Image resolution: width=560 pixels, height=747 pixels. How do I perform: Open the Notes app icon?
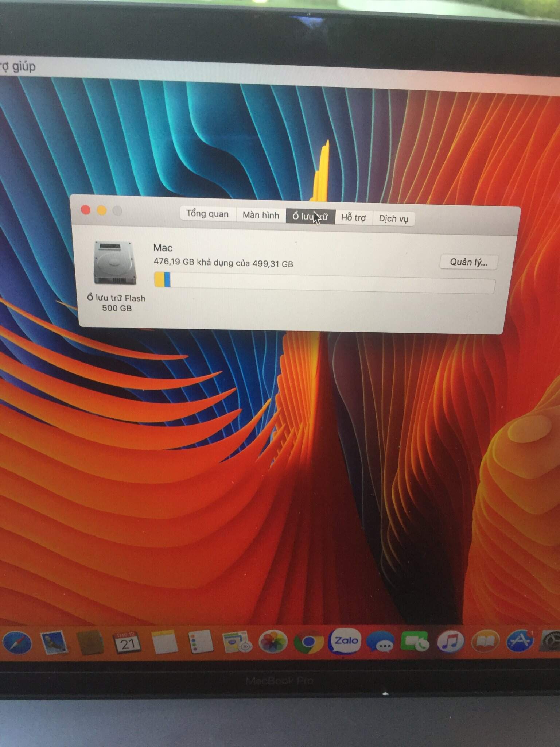(x=164, y=643)
